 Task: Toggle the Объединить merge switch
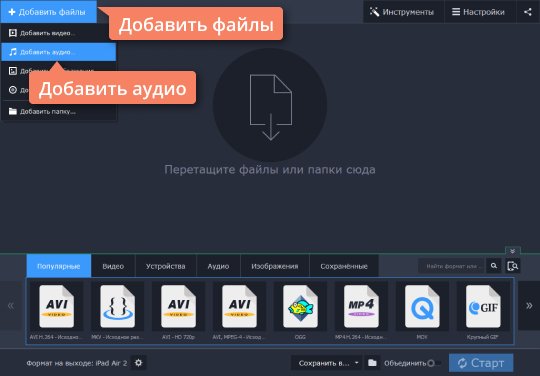click(434, 363)
